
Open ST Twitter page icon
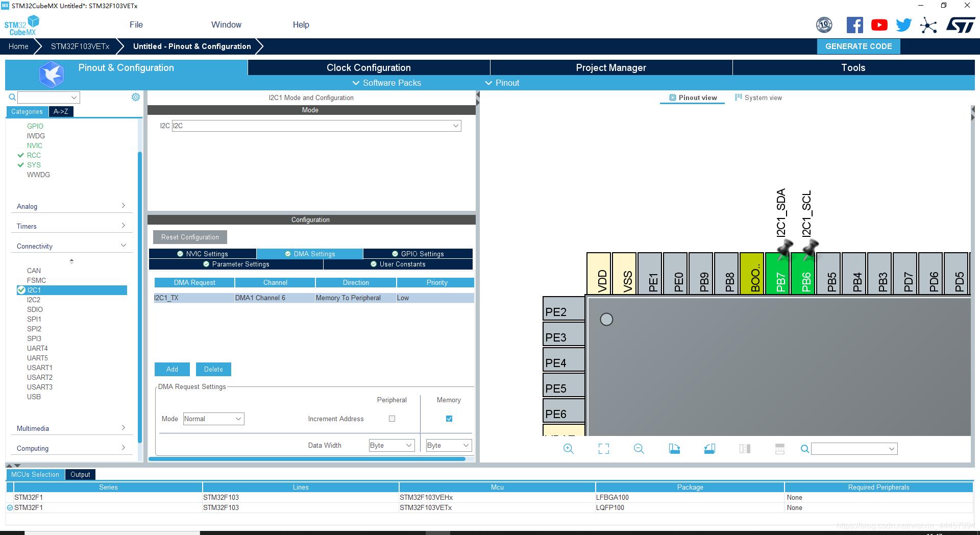pos(903,25)
